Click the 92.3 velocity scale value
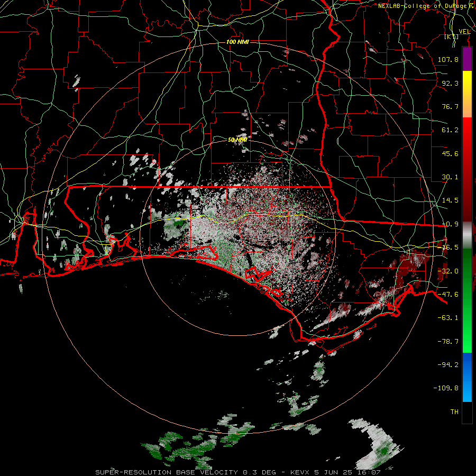The width and height of the screenshot is (476, 476). tap(450, 83)
